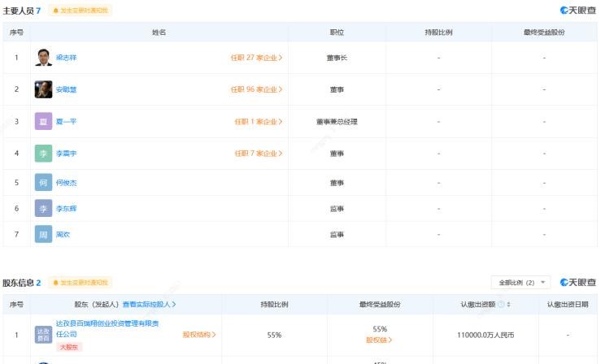Click help icon next to 认缴出资额

[x=501, y=304]
